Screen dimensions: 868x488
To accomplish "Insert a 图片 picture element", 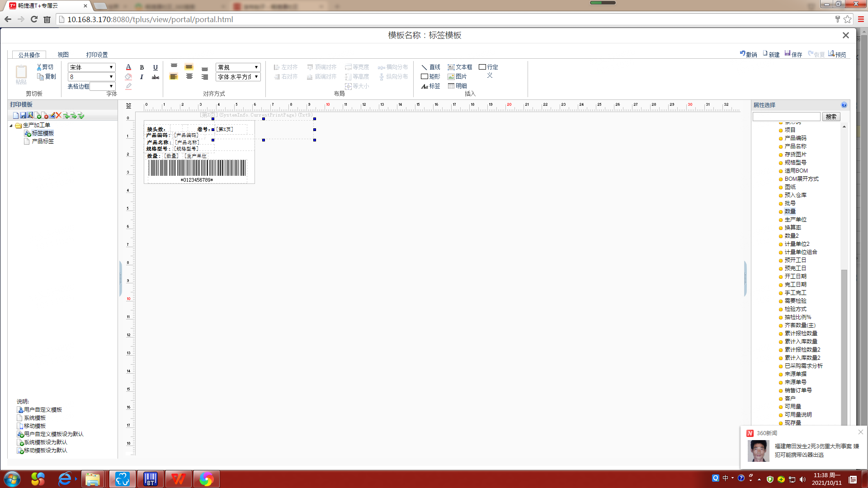I will pyautogui.click(x=457, y=77).
